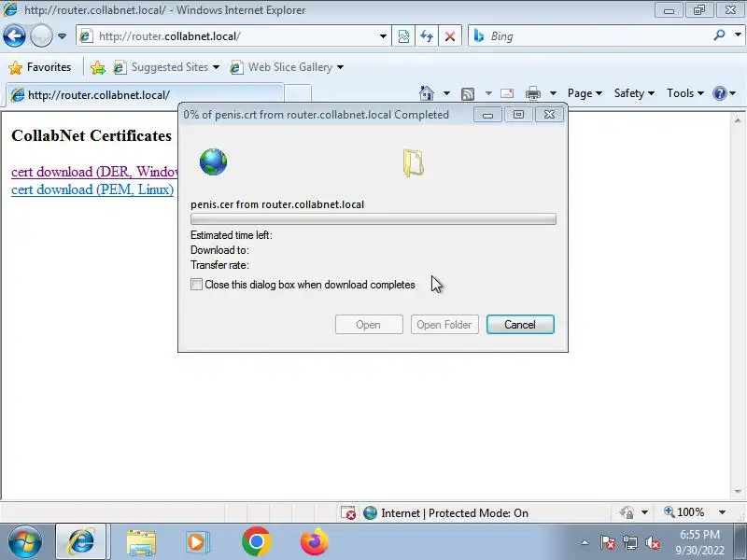The width and height of the screenshot is (747, 560).
Task: Open the recent pages dropdown arrow
Action: click(62, 36)
